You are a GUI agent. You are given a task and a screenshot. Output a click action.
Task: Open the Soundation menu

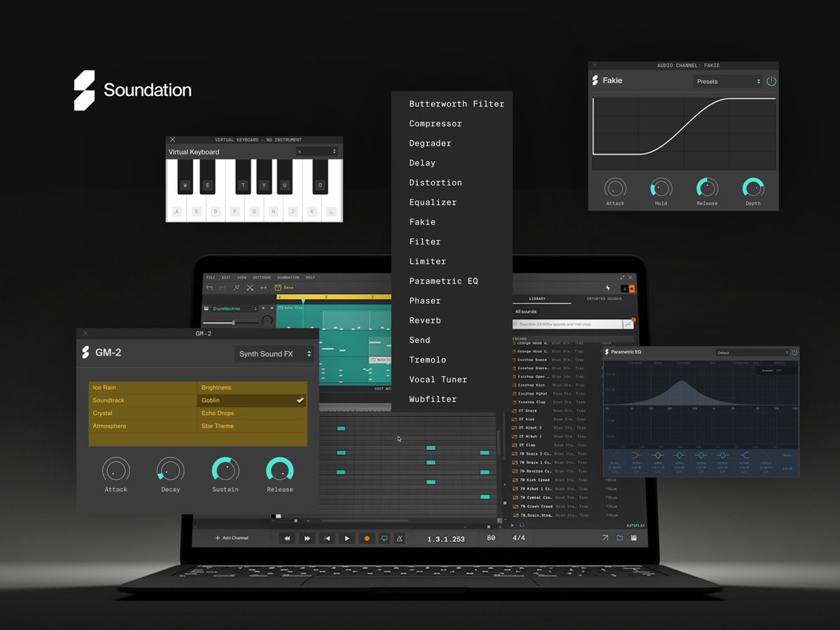(x=288, y=277)
